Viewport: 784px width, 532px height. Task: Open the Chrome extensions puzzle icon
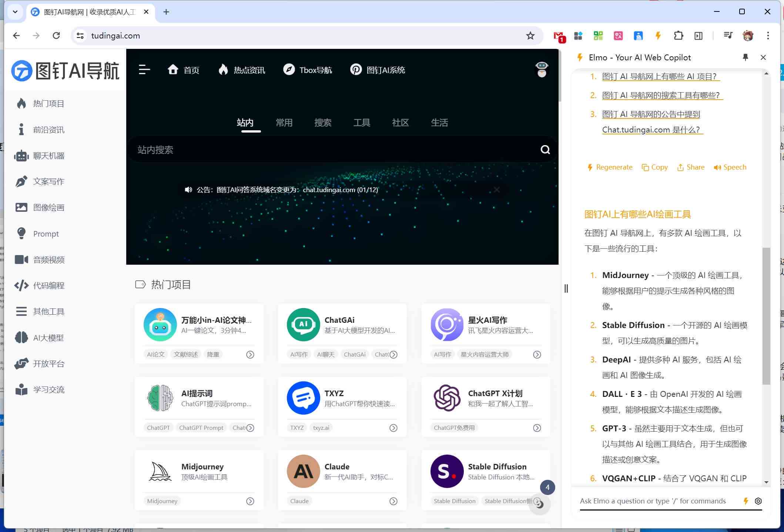pyautogui.click(x=678, y=36)
